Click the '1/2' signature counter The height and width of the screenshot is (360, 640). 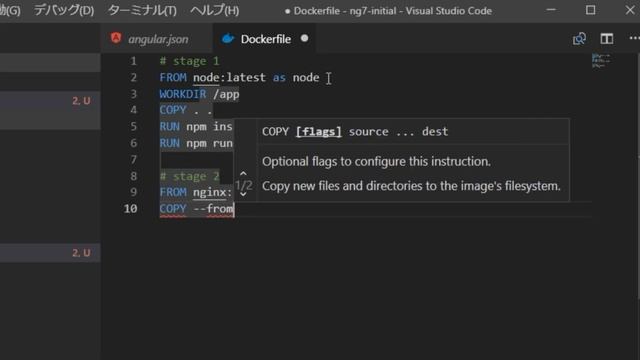tap(244, 186)
